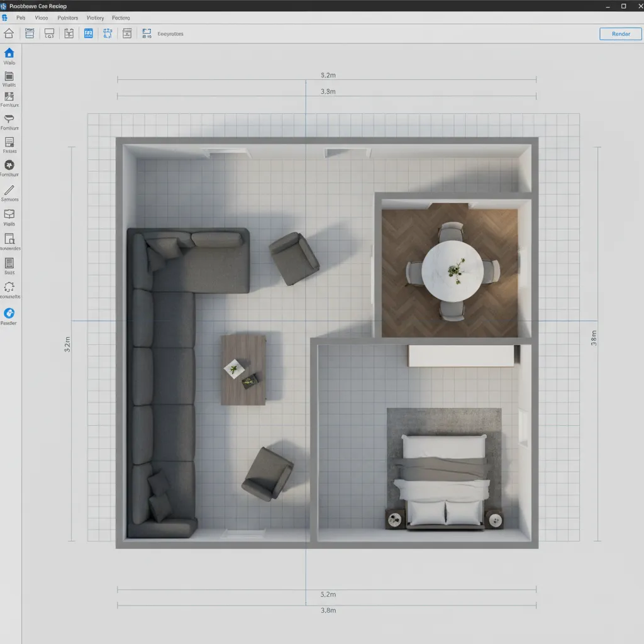Click the home icon at the sidebar top
The width and height of the screenshot is (644, 644).
pos(9,53)
